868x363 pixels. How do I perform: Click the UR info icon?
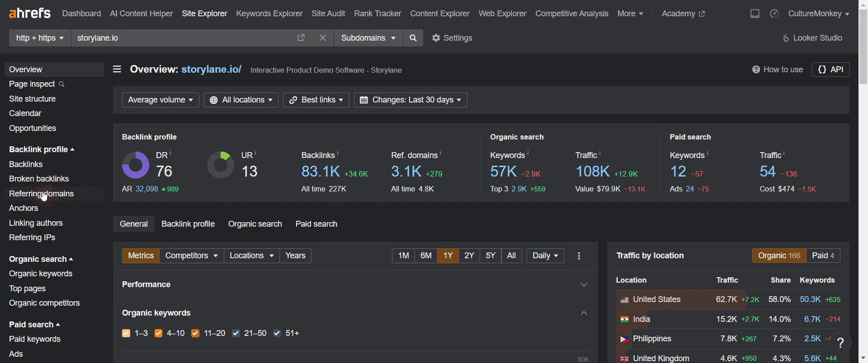pos(255,153)
